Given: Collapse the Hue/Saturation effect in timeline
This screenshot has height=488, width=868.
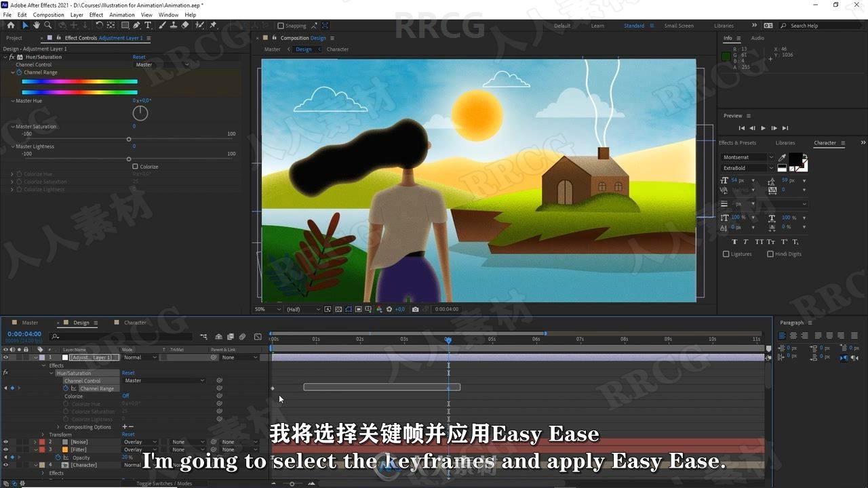Looking at the screenshot, I should (52, 373).
